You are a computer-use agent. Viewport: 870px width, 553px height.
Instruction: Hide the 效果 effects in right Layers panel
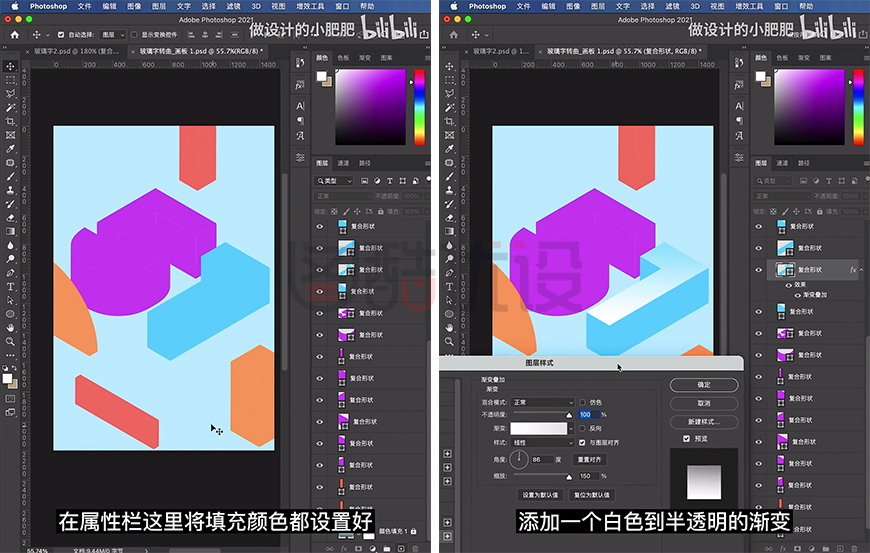coord(788,285)
